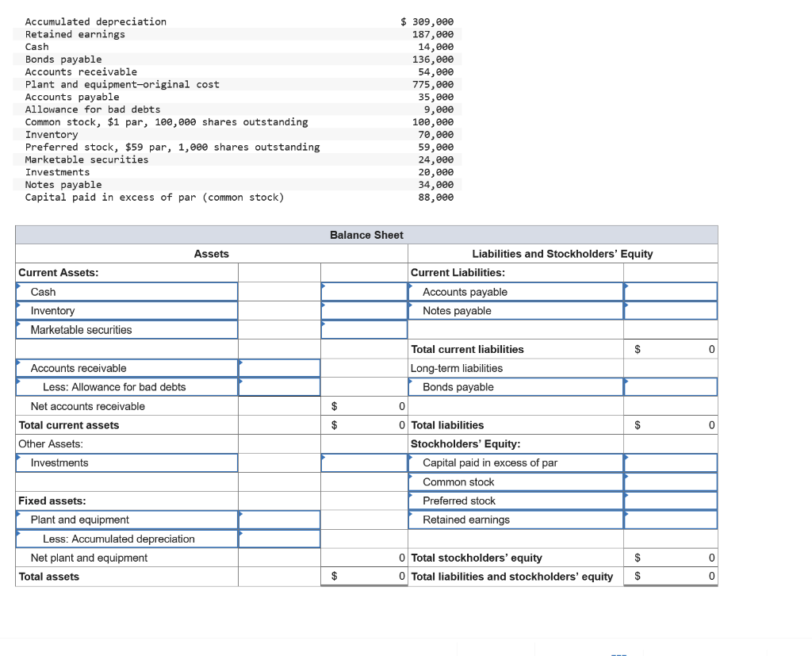
Task: Click the Common stock amount input field
Action: (x=670, y=481)
